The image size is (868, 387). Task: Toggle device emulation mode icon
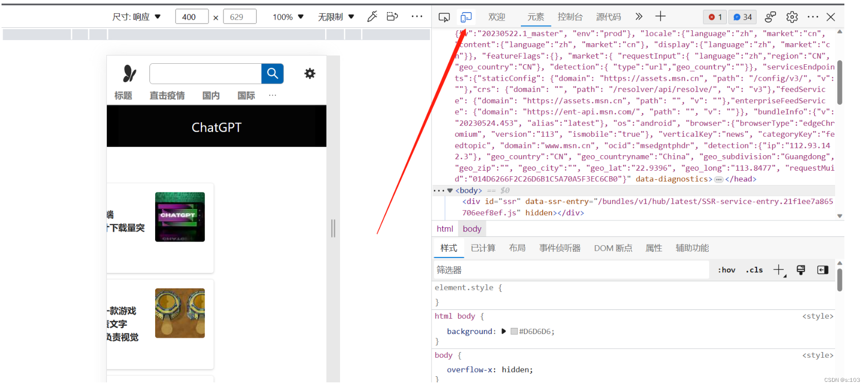pos(466,17)
